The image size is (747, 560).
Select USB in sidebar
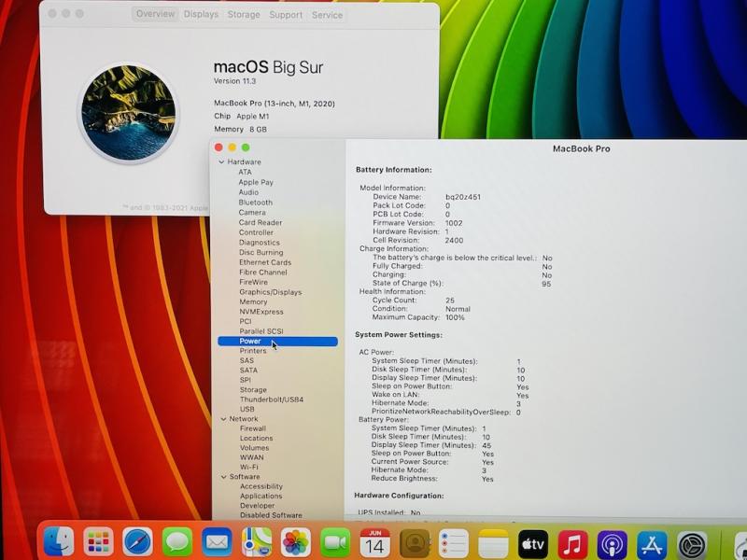click(x=247, y=409)
